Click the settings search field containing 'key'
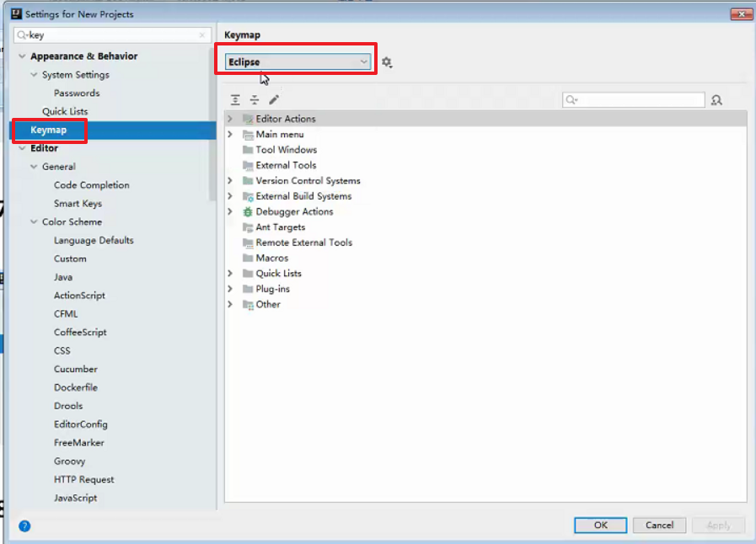The height and width of the screenshot is (544, 756). pyautogui.click(x=112, y=35)
